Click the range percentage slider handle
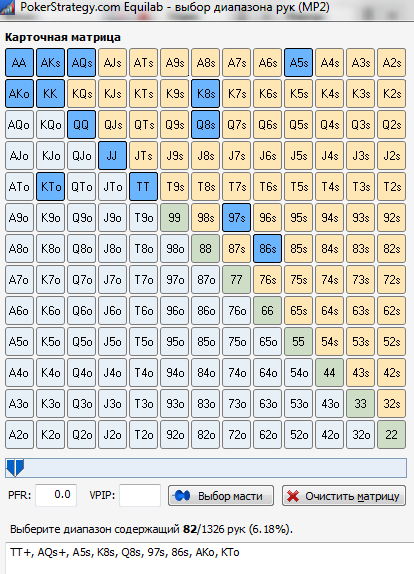Image resolution: width=414 pixels, height=574 pixels. point(15,468)
